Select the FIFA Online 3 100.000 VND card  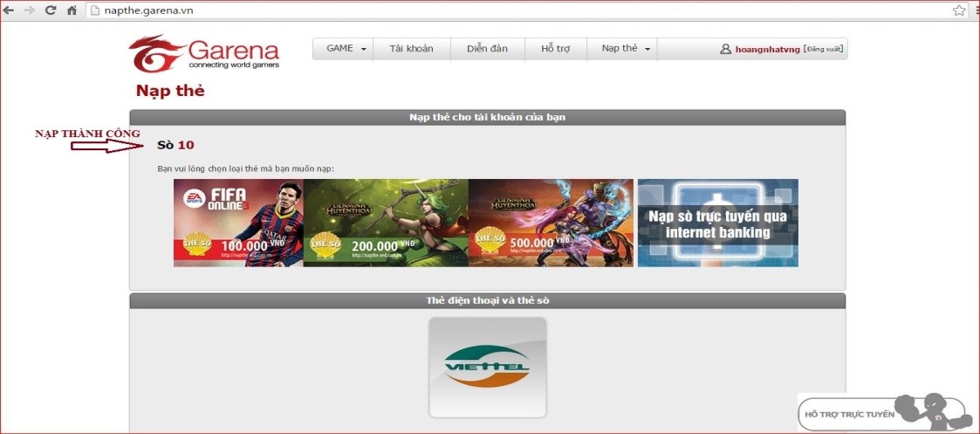tap(238, 224)
